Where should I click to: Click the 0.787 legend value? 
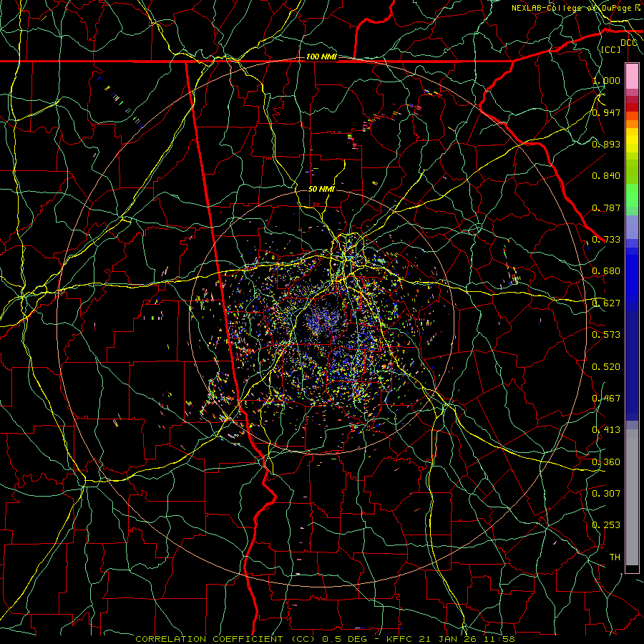coord(606,208)
